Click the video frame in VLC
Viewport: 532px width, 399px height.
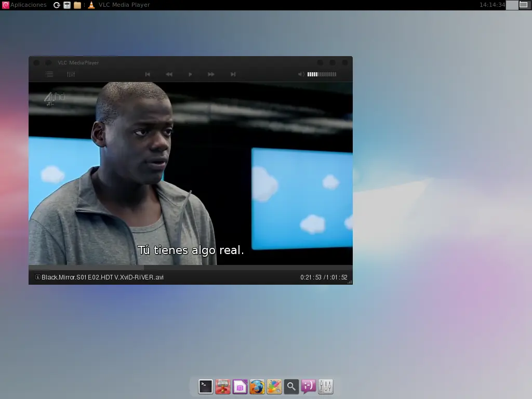tap(191, 174)
